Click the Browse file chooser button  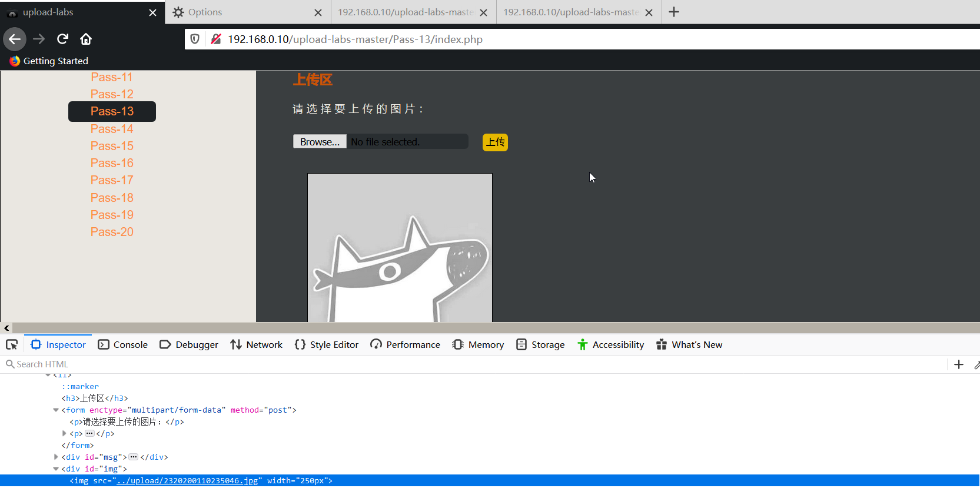coord(320,142)
